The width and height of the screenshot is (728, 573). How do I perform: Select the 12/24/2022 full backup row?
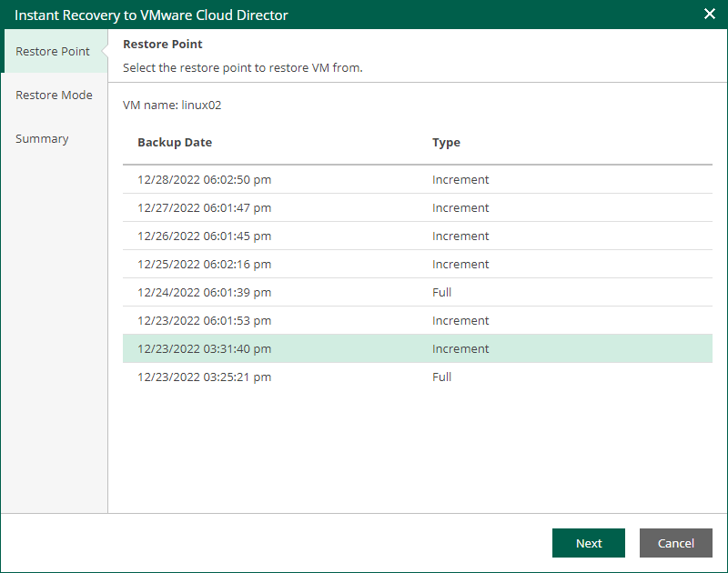tap(204, 292)
